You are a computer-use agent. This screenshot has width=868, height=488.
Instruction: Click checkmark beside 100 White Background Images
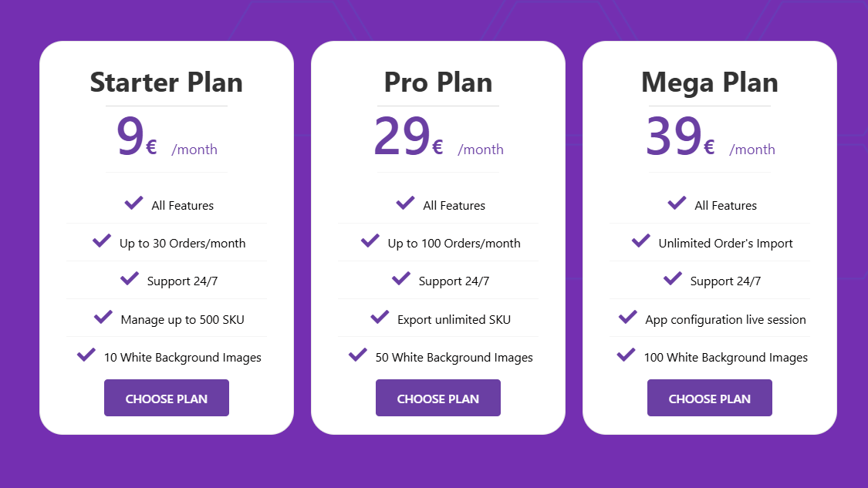point(626,355)
